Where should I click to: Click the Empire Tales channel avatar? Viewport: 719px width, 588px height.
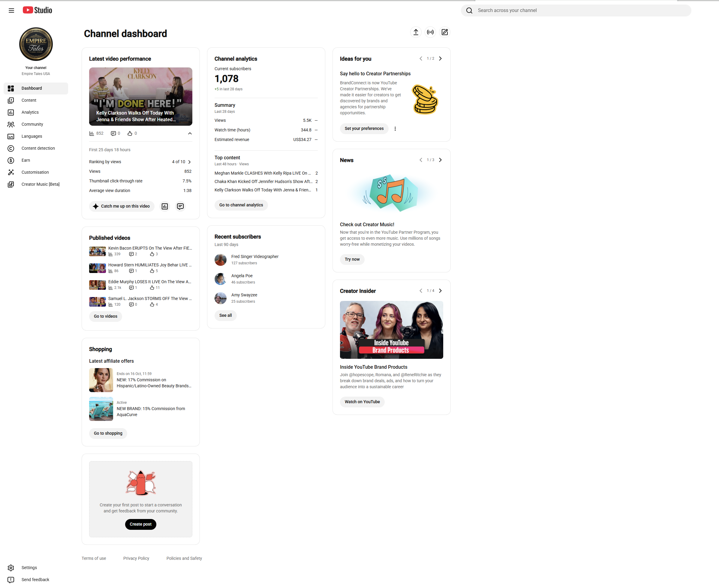coord(36,44)
